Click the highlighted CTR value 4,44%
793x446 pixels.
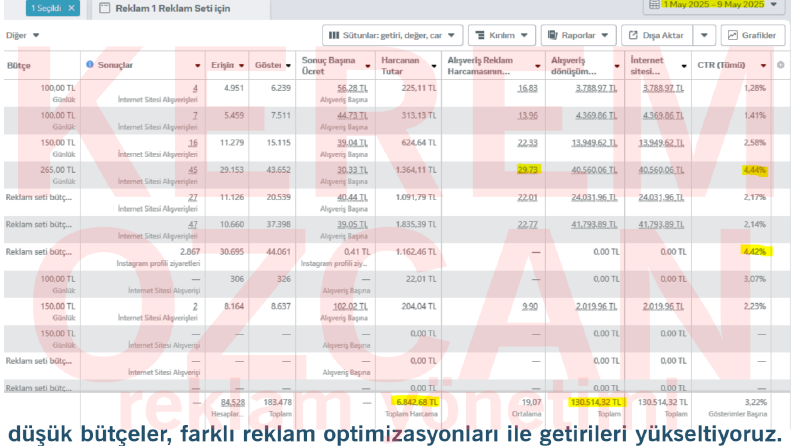(755, 170)
